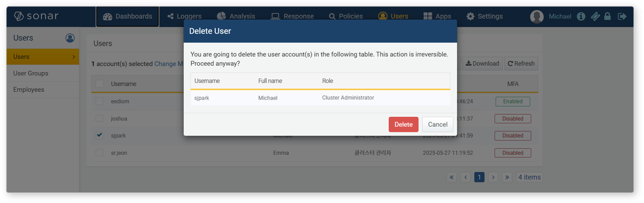The width and height of the screenshot is (644, 203).
Task: Jump to the last page arrow
Action: (x=507, y=177)
